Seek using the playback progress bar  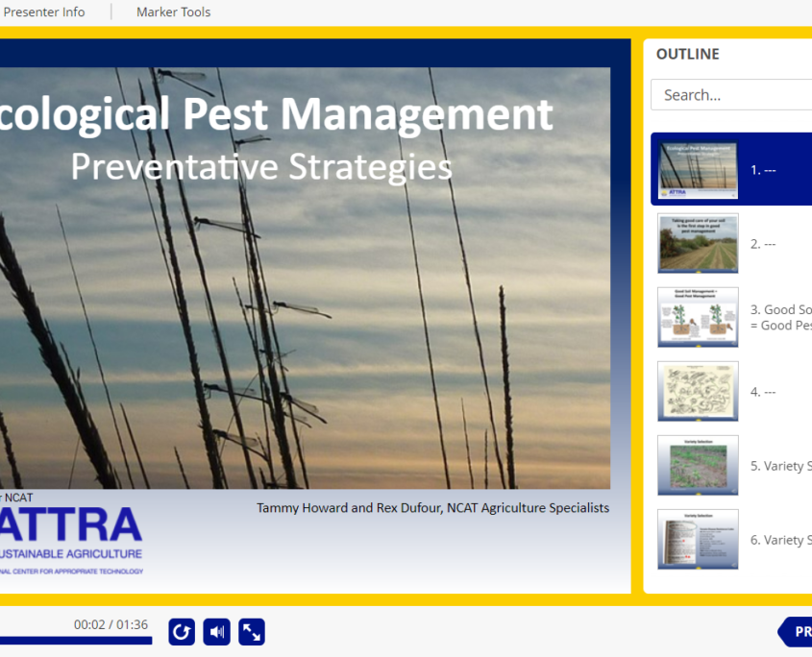[x=75, y=641]
